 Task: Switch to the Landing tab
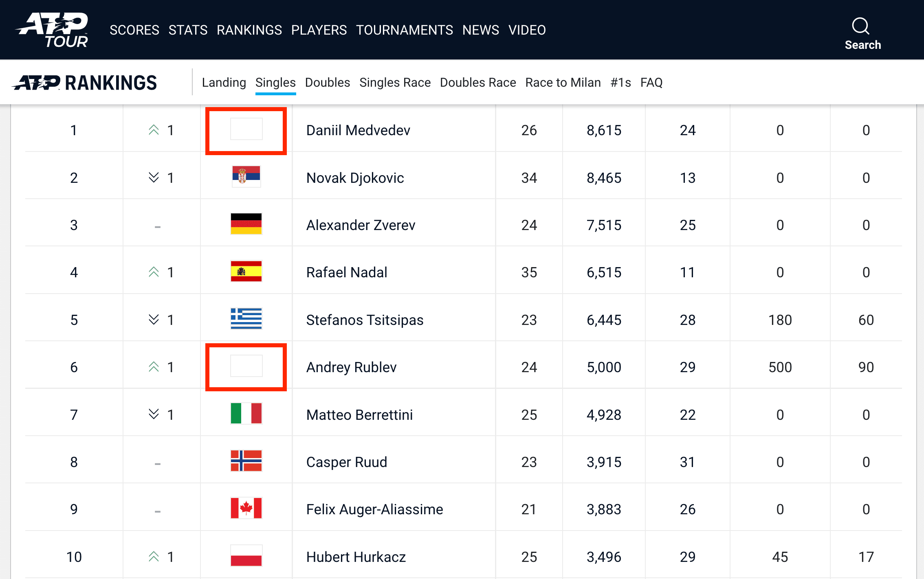pyautogui.click(x=224, y=83)
